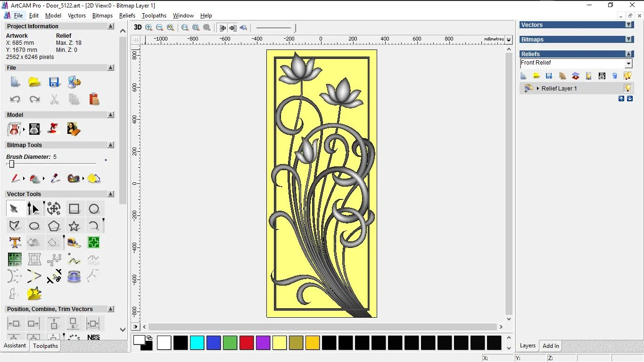Image resolution: width=644 pixels, height=362 pixels.
Task: Pick the bitmap color picker dropper tool
Action: (x=55, y=179)
